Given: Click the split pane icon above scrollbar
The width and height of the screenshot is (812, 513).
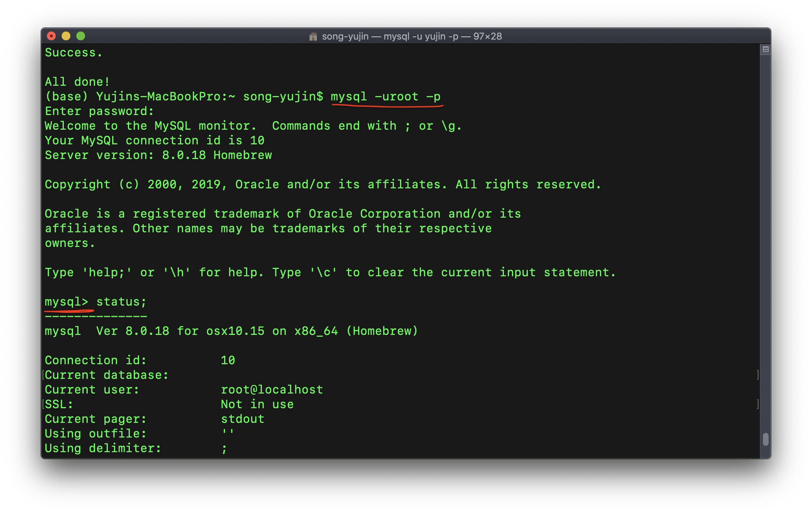Looking at the screenshot, I should [765, 49].
